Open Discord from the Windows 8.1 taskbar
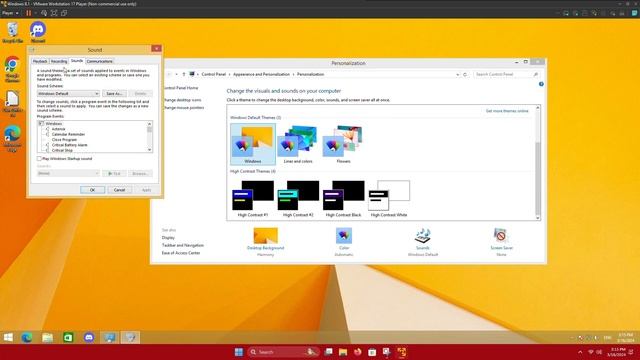Viewport: 640px width, 360px height. coord(89,337)
